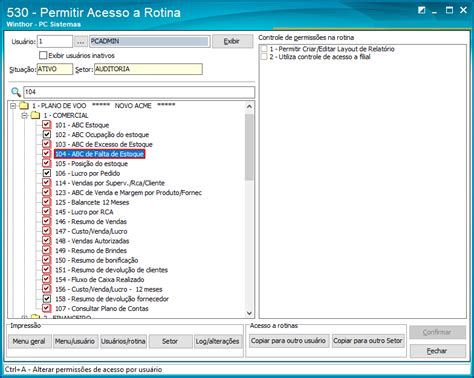Screen dimensions: 474x378
Task: Toggle checkbox for 114 - Vendas por Superv./Rca/Cliente
Action: (47, 183)
